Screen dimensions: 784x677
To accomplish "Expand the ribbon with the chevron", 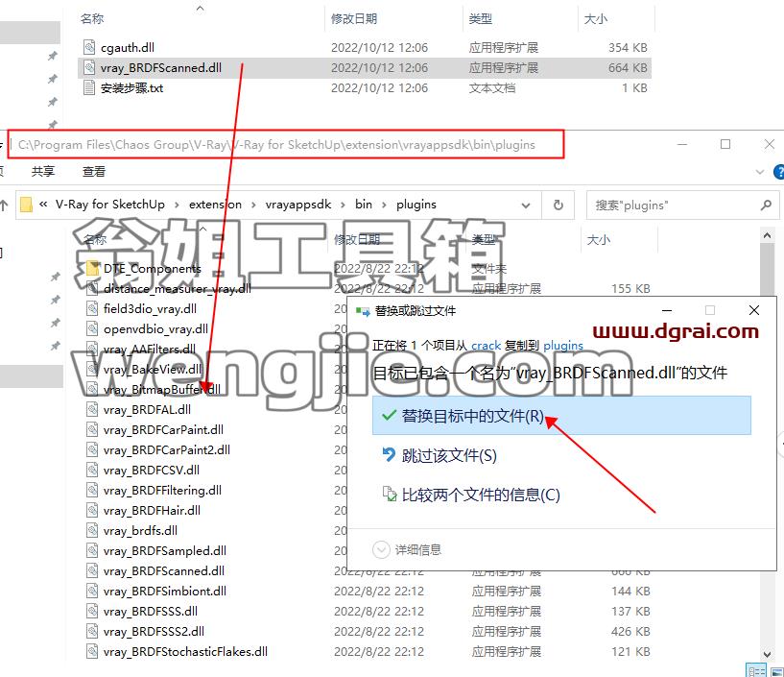I will (760, 172).
